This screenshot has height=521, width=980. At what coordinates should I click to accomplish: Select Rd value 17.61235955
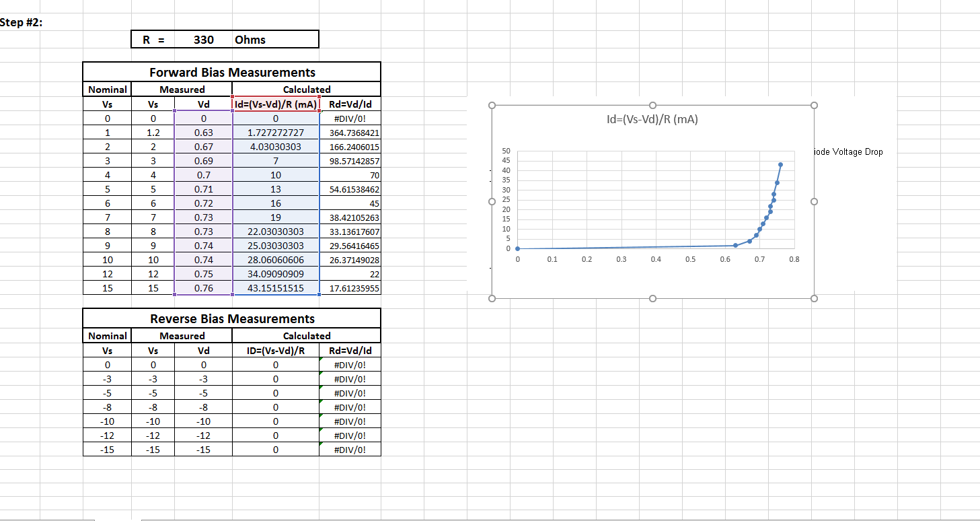[x=350, y=288]
